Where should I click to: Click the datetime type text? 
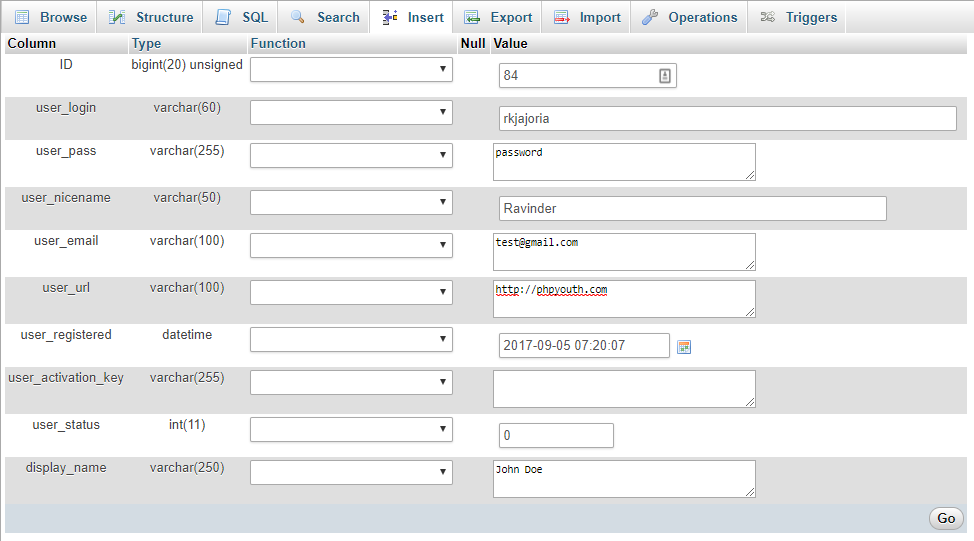click(x=187, y=335)
